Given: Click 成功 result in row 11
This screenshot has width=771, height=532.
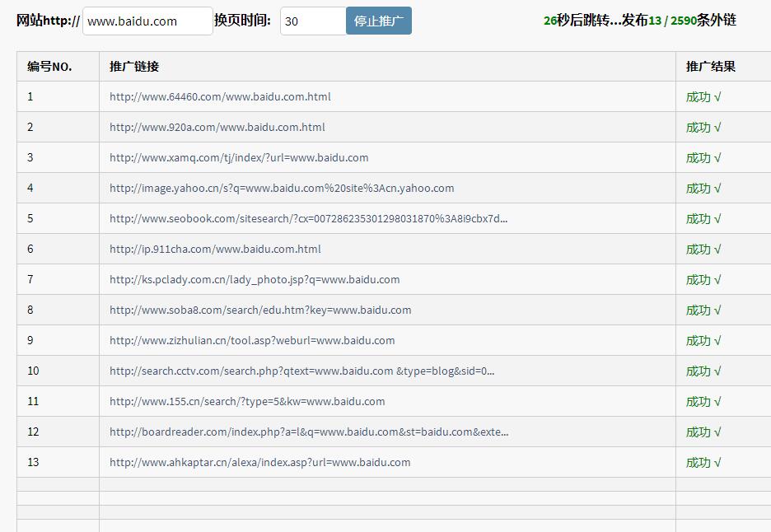Looking at the screenshot, I should (703, 402).
